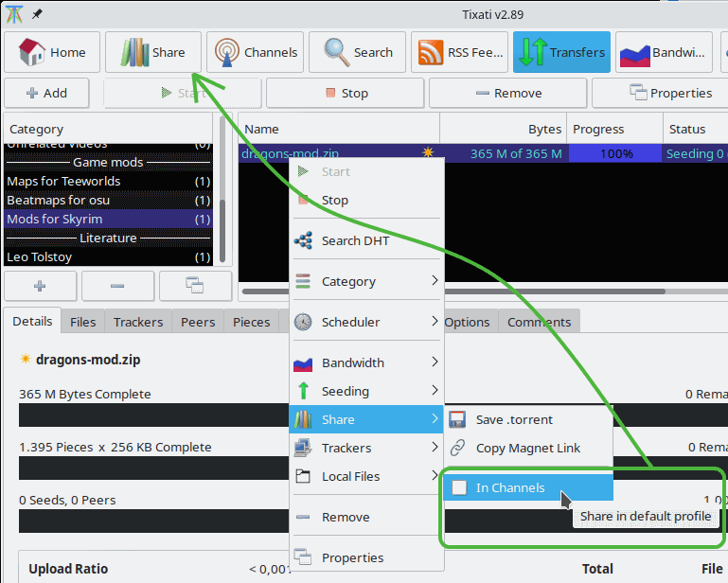Choose Remove in the context menu
Screen dimensions: 728x583
pos(365,517)
